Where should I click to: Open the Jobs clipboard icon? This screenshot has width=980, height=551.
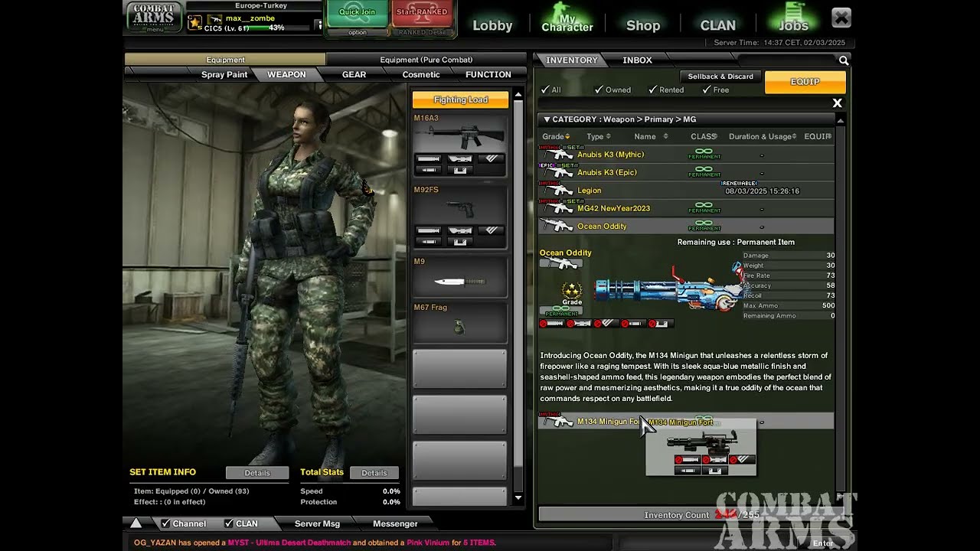[x=794, y=11]
